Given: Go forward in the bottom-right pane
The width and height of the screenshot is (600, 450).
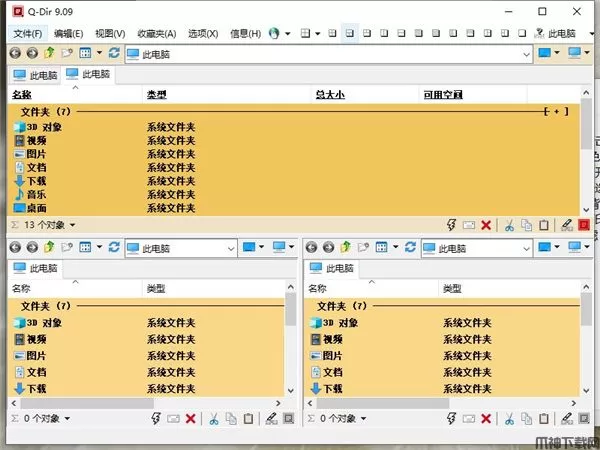Looking at the screenshot, I should (328, 247).
